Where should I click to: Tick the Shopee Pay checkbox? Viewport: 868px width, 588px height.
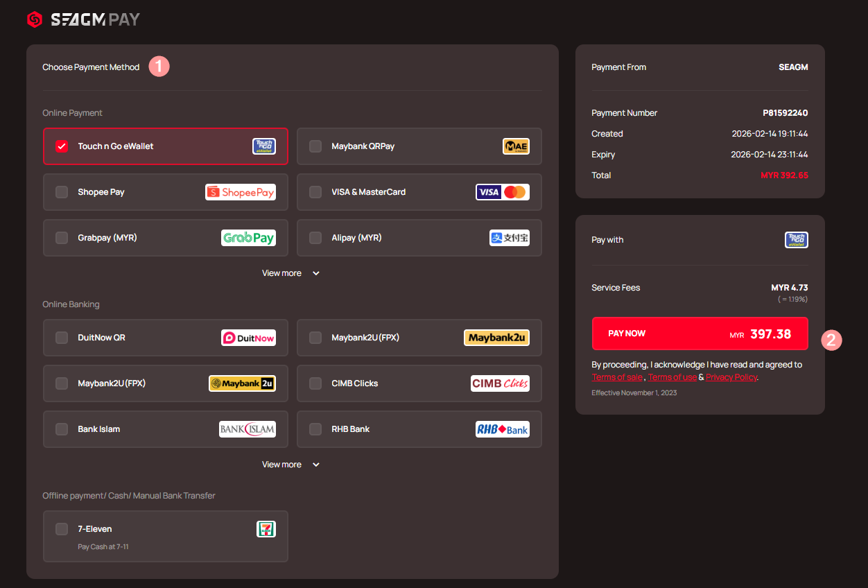(62, 192)
